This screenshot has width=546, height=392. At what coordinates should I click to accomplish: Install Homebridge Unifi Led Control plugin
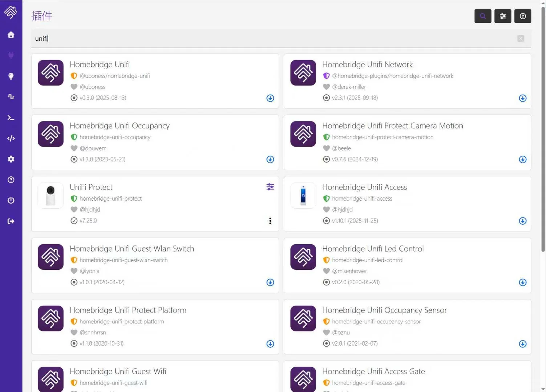523,282
